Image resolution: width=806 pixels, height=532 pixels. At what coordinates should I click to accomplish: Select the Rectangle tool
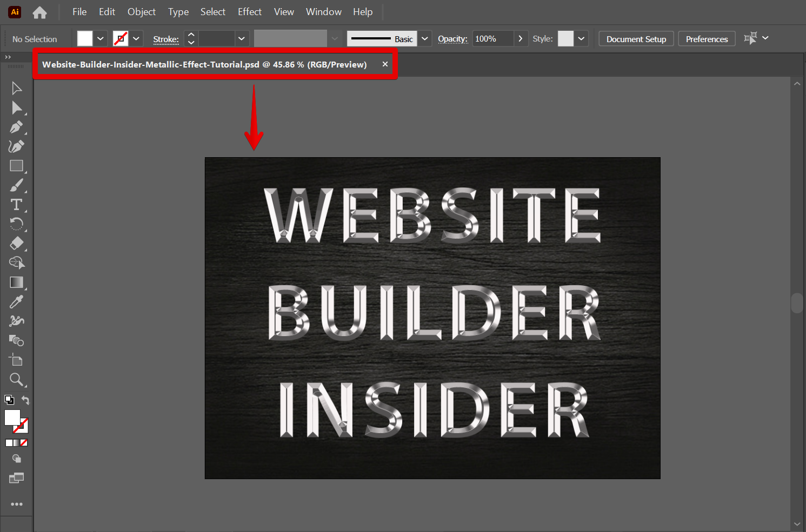click(16, 166)
